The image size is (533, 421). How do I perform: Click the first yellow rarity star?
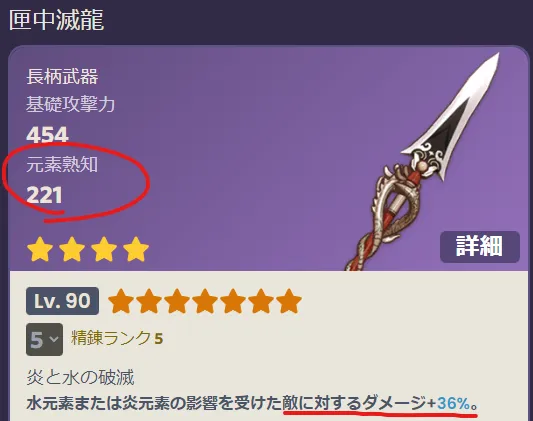40,249
